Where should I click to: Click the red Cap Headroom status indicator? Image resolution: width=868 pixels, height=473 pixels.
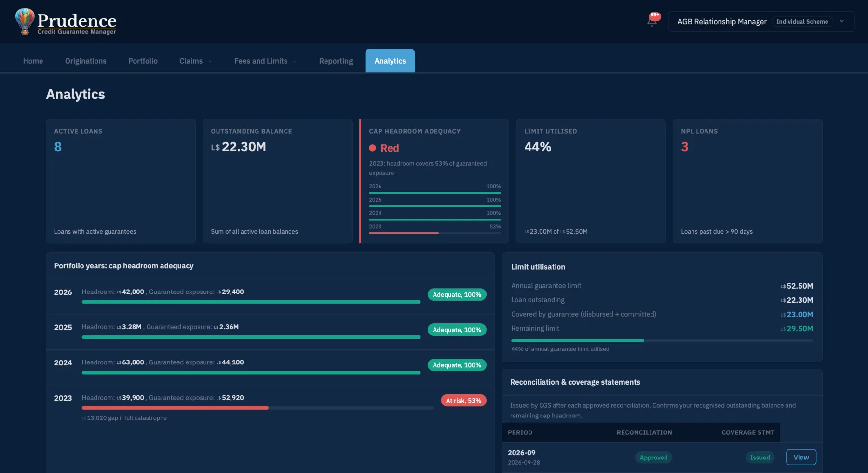pyautogui.click(x=384, y=148)
